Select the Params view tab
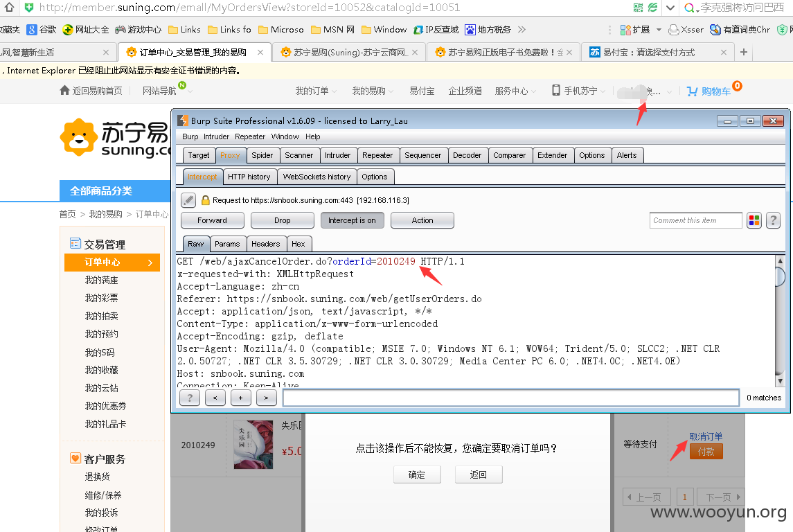 tap(227, 244)
